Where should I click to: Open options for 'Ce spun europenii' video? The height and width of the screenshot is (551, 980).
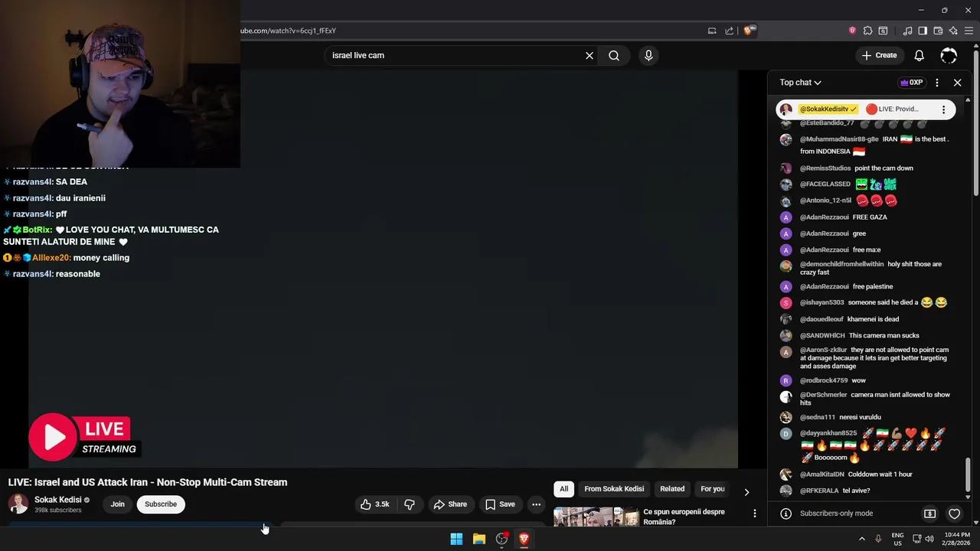tap(754, 514)
